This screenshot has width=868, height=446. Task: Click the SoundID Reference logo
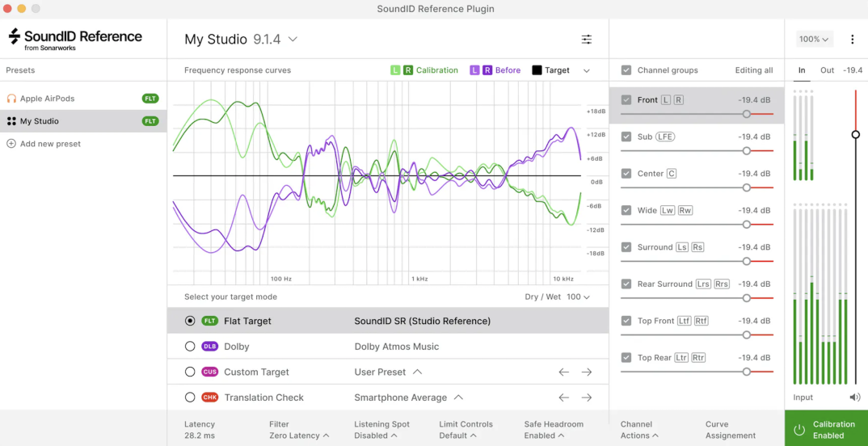click(74, 40)
